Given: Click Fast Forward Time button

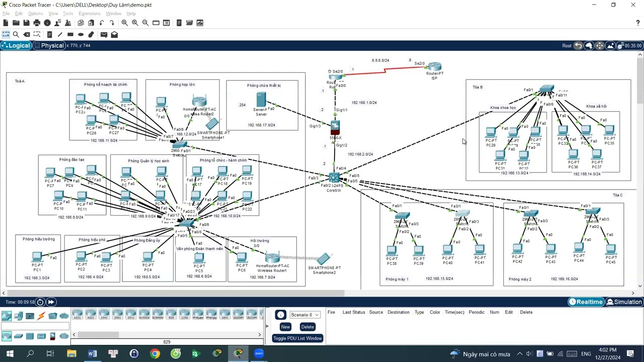Looking at the screenshot, I should pos(51,302).
